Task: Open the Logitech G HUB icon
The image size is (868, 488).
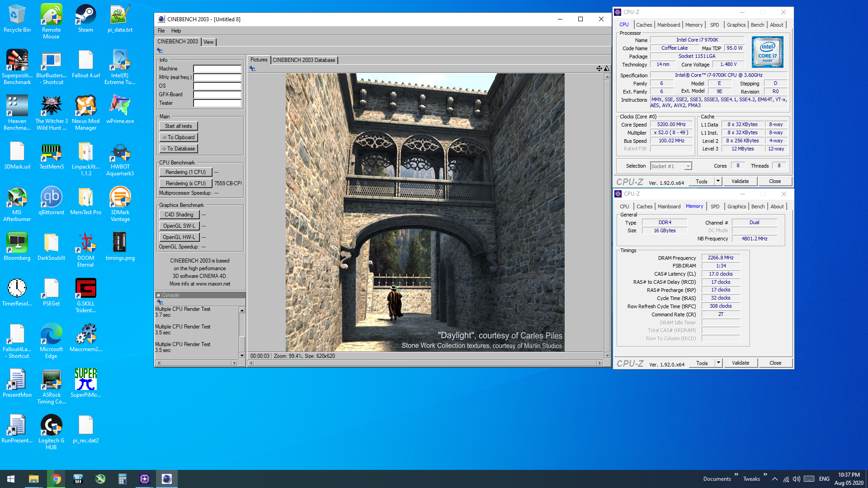Action: (x=51, y=432)
